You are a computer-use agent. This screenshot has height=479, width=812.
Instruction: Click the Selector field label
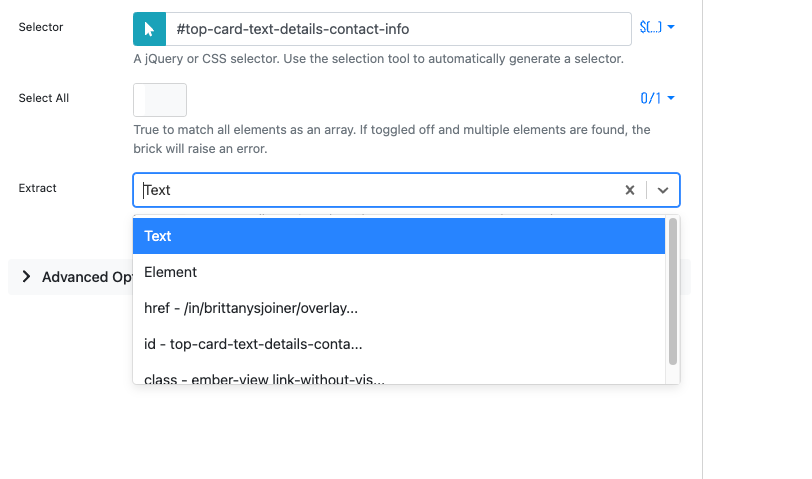pos(41,27)
